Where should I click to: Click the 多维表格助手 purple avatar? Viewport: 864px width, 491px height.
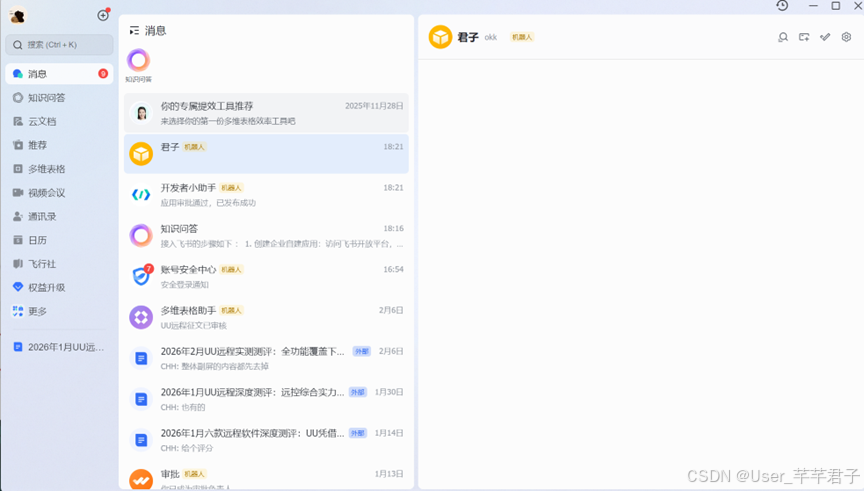pyautogui.click(x=141, y=317)
